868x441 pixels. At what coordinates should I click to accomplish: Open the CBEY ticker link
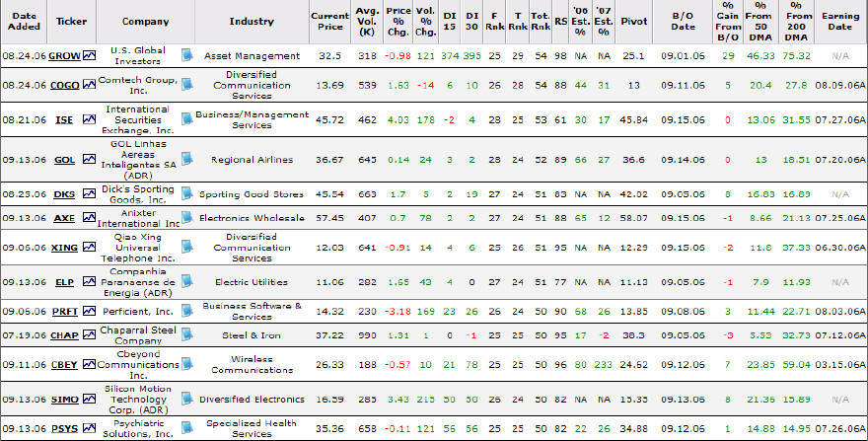click(x=65, y=365)
